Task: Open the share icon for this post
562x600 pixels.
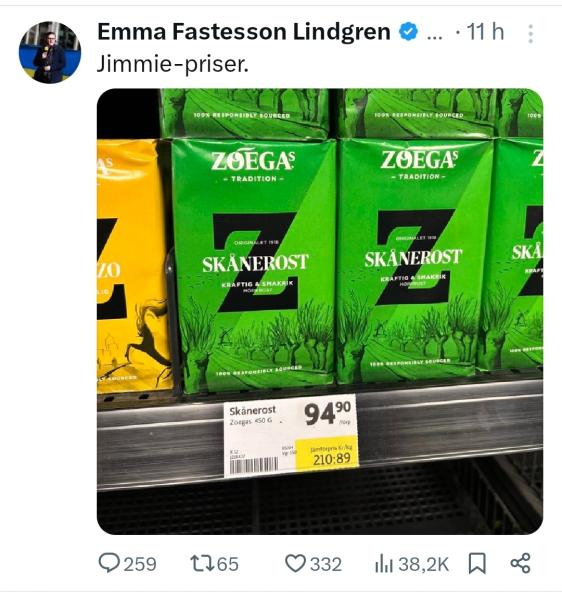Action: (x=521, y=563)
